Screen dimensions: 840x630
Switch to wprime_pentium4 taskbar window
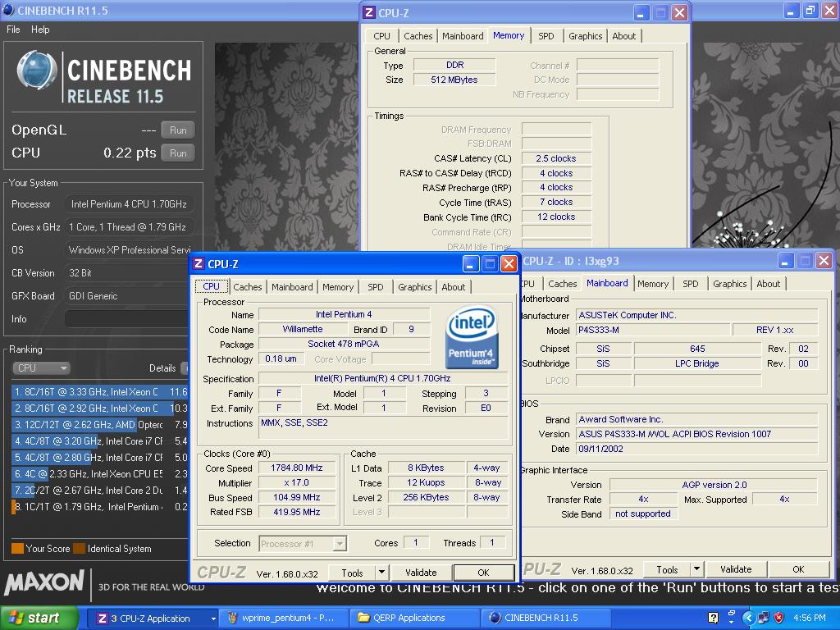(283, 619)
